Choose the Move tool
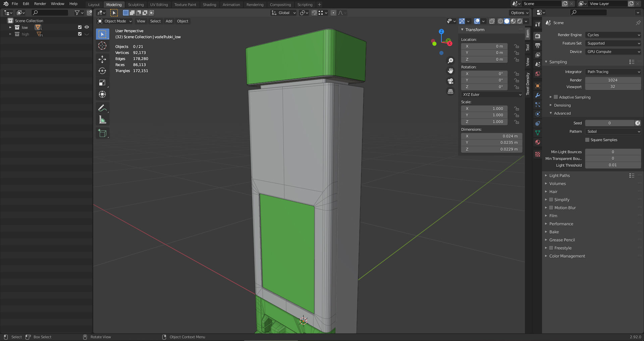644x341 pixels. [x=103, y=59]
